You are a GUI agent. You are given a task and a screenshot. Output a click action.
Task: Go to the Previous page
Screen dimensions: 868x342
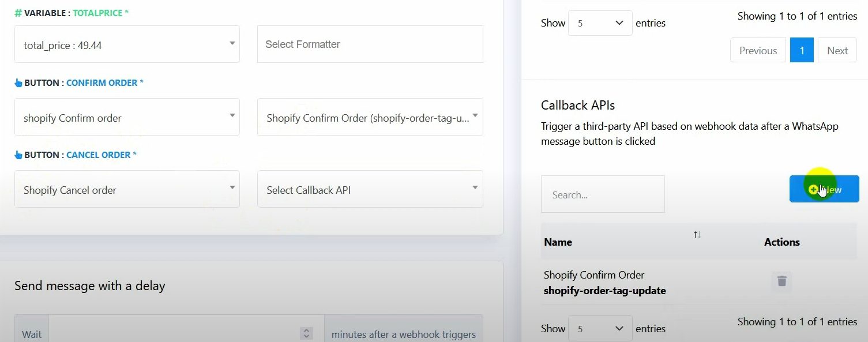[x=758, y=50]
